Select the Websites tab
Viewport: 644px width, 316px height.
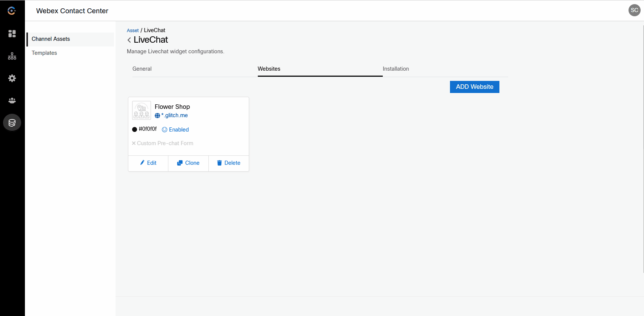[269, 69]
